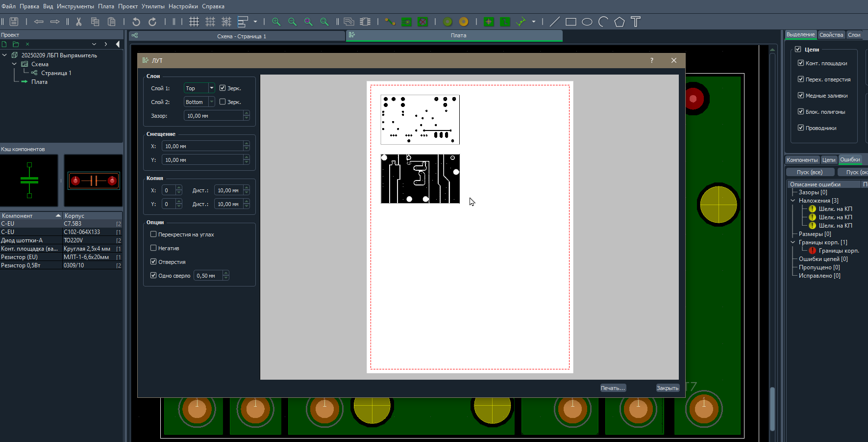Screen dimensions: 868x442
Task: Enable the Негатив checkbox
Action: tap(153, 248)
